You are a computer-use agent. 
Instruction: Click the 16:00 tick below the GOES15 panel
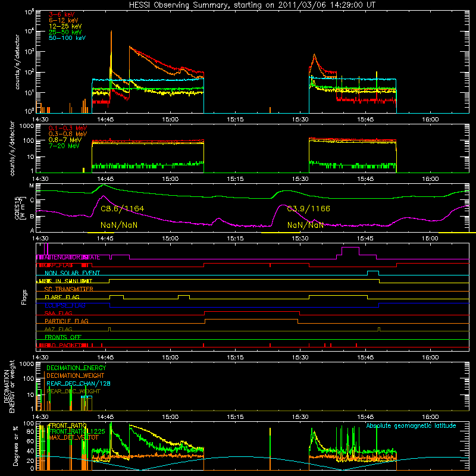(x=430, y=239)
